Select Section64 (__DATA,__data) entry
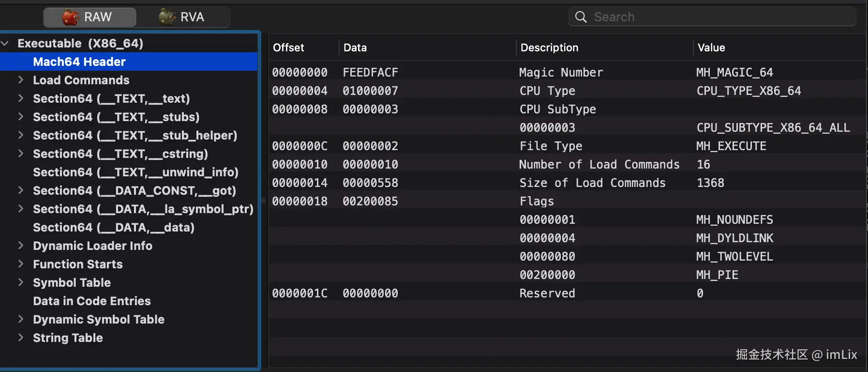Screen dimensions: 868x372 114,228
